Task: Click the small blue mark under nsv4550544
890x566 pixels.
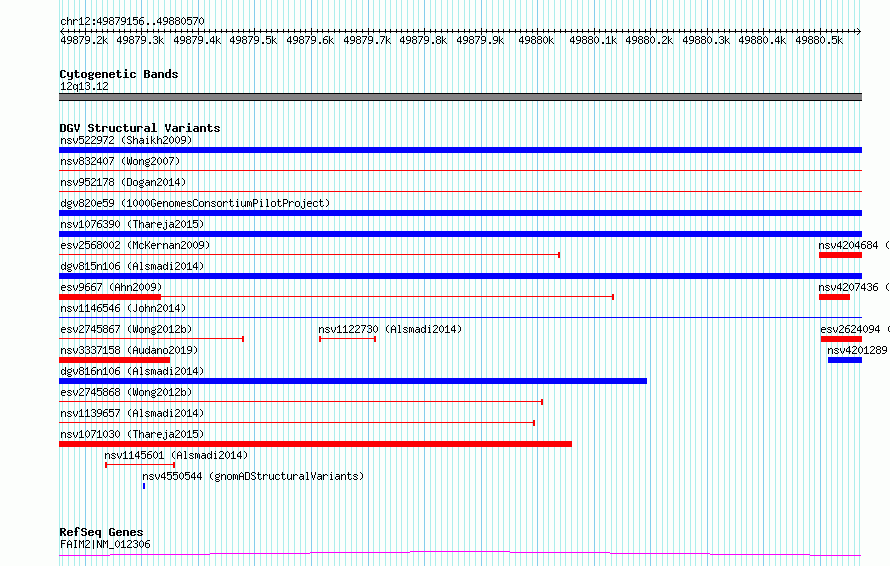Action: pyautogui.click(x=144, y=486)
